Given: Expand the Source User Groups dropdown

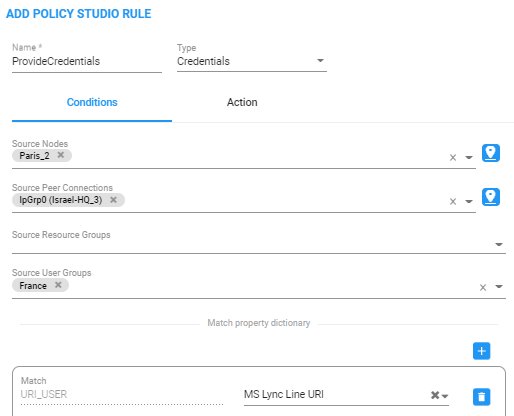Looking at the screenshot, I should [499, 287].
